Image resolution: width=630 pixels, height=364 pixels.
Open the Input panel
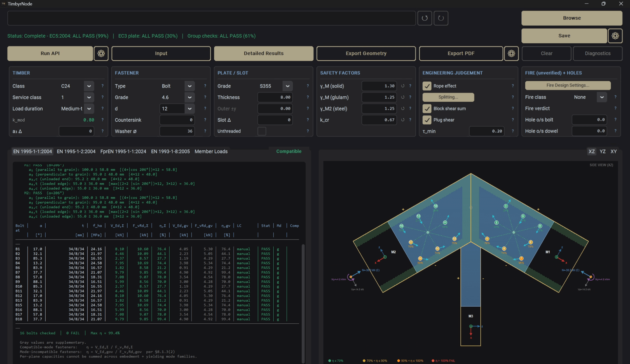[161, 53]
